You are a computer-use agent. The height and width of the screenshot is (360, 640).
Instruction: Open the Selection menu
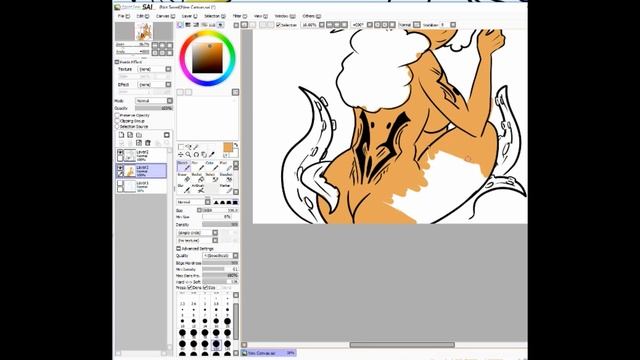(214, 16)
